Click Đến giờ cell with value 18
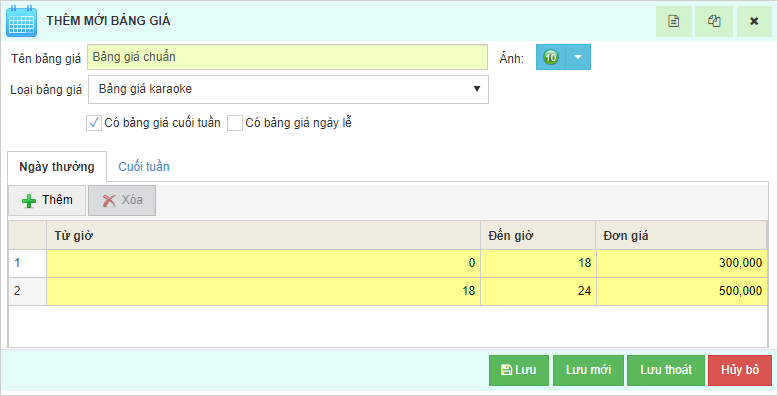 pyautogui.click(x=538, y=263)
